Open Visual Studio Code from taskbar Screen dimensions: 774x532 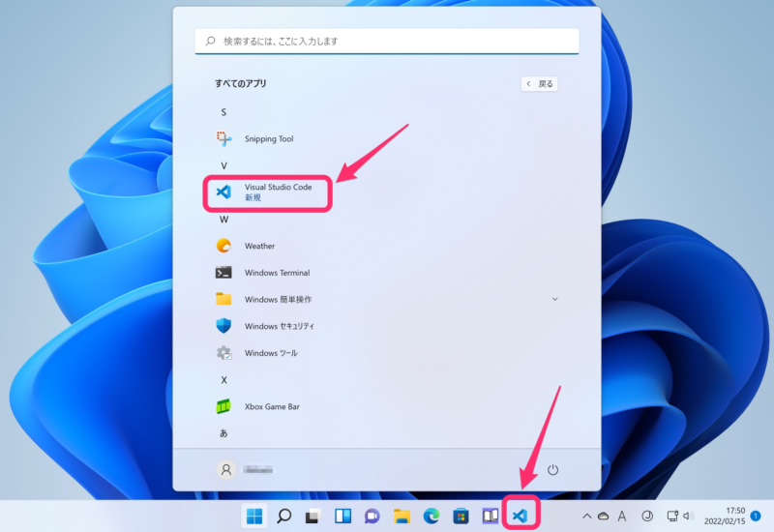point(520,517)
